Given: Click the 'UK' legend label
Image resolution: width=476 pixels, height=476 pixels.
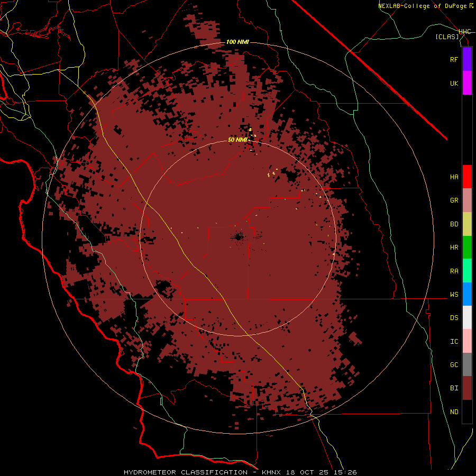Looking at the screenshot, I should coord(454,83).
